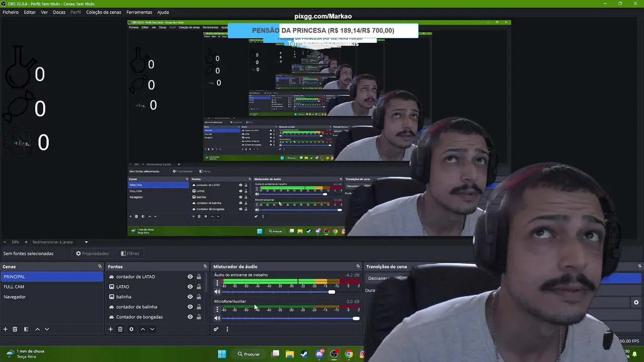The width and height of the screenshot is (644, 362).
Task: Open transition settings gear icon
Action: 636,302
